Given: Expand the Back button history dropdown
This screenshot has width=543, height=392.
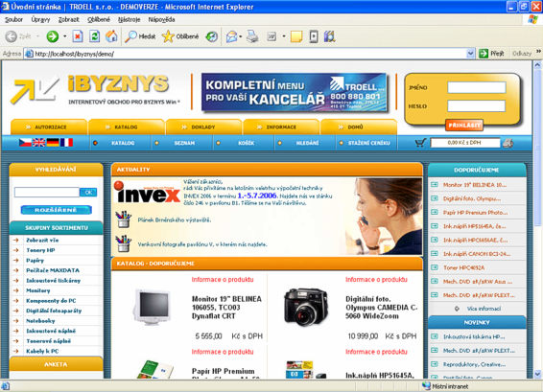Looking at the screenshot, I should coord(37,36).
